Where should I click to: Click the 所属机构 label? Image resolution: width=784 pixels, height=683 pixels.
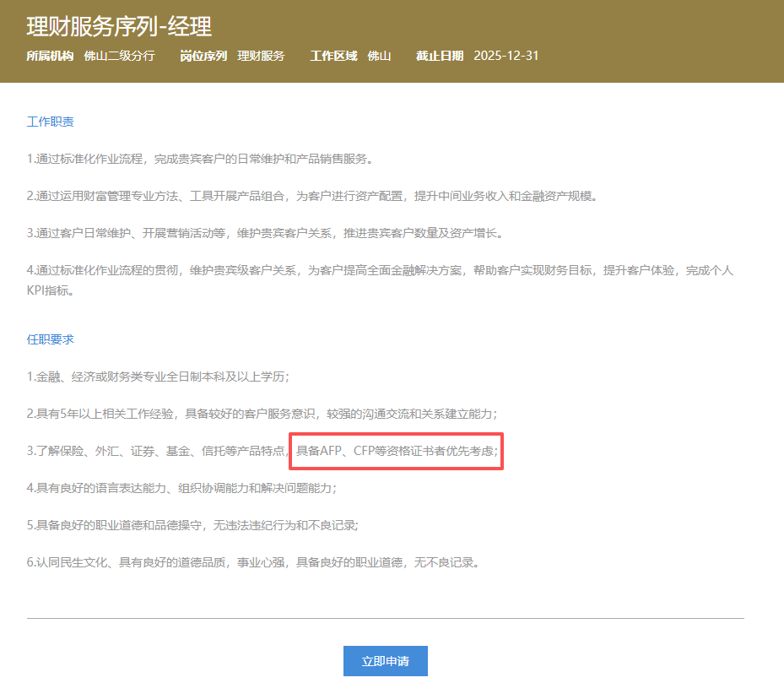[50, 56]
